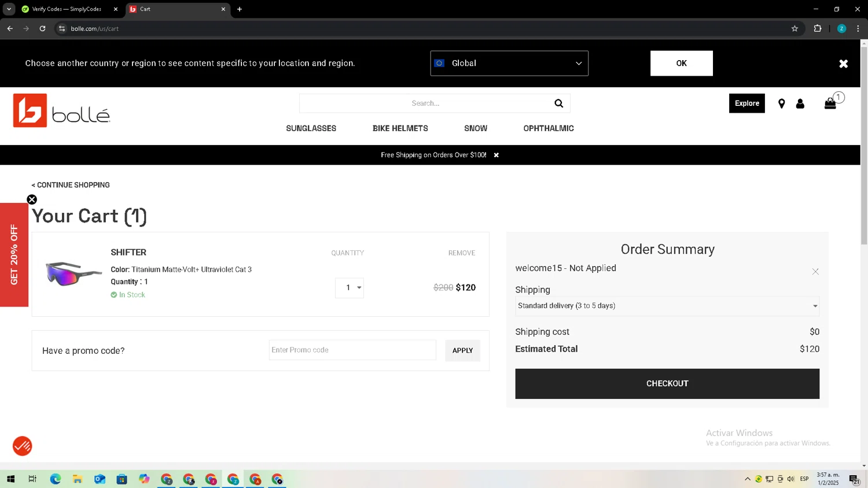Open the Sunglasses menu

(x=311, y=128)
